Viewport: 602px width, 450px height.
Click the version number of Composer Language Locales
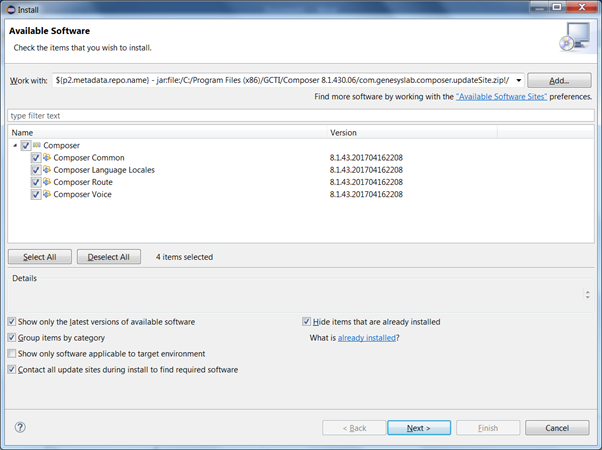(x=366, y=170)
